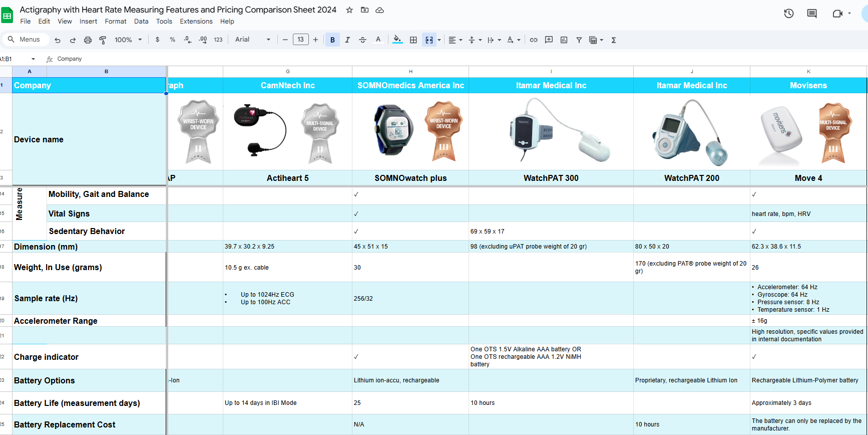Image resolution: width=868 pixels, height=435 pixels.
Task: Search the Menus box
Action: coord(25,39)
